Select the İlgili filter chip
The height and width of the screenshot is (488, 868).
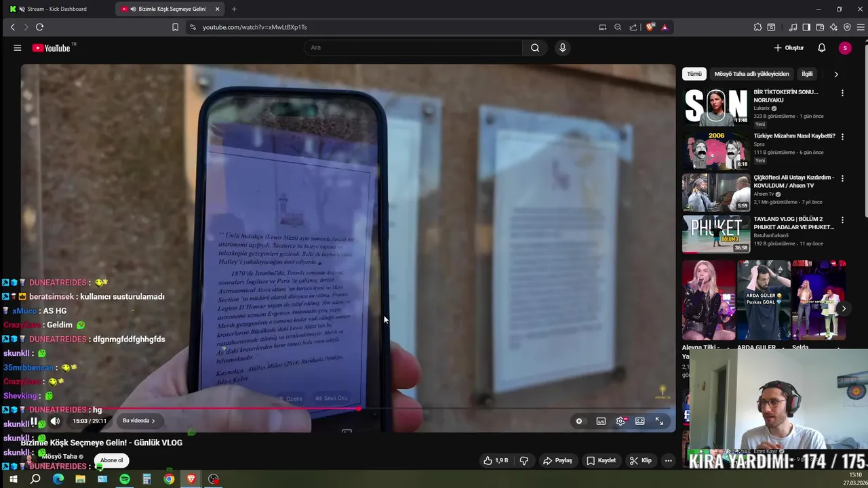point(807,74)
